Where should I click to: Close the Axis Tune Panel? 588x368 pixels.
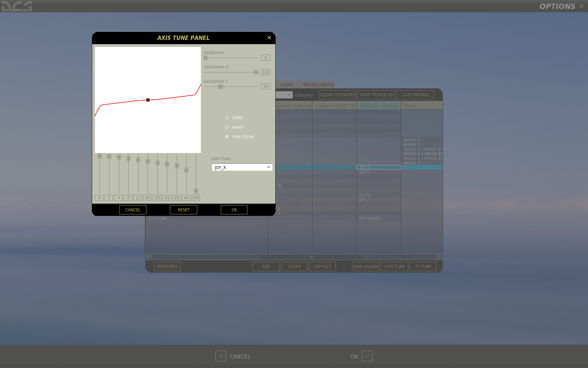tap(269, 37)
